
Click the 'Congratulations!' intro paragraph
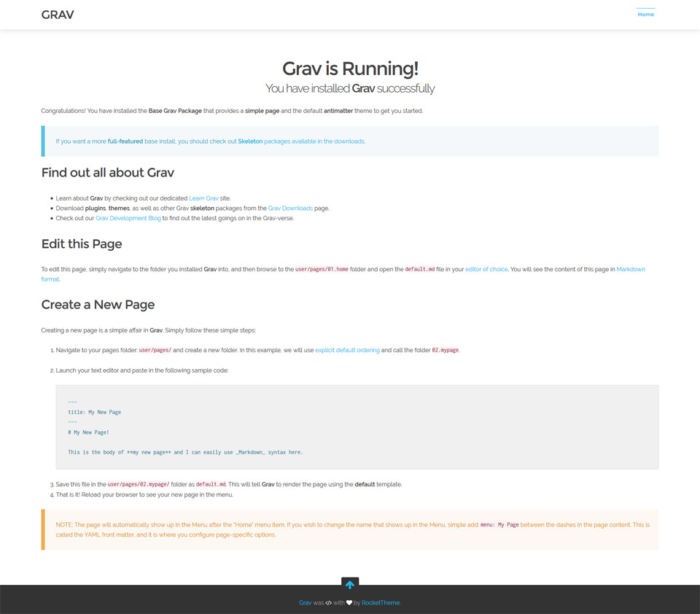point(232,111)
